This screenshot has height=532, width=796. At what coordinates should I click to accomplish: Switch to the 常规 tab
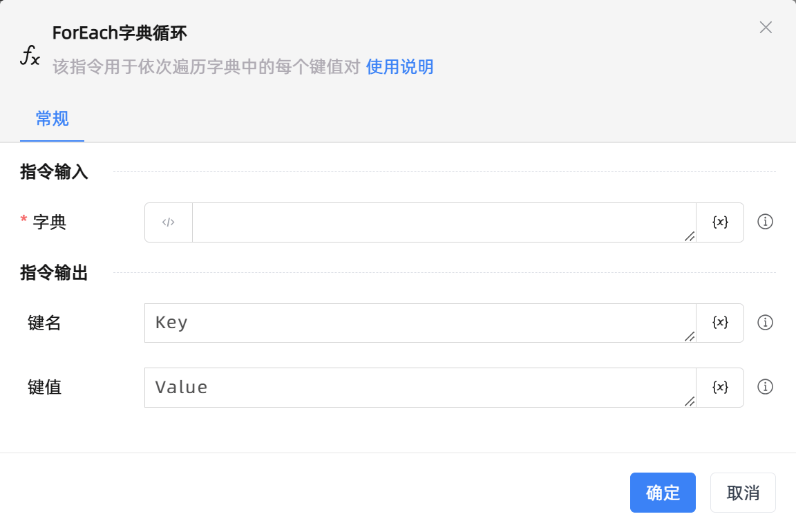tap(52, 119)
